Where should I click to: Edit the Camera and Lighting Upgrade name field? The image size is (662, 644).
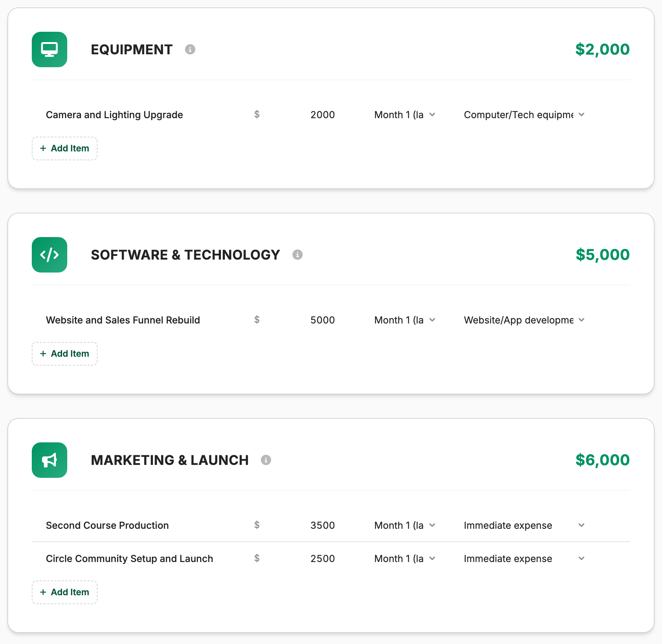click(x=142, y=115)
